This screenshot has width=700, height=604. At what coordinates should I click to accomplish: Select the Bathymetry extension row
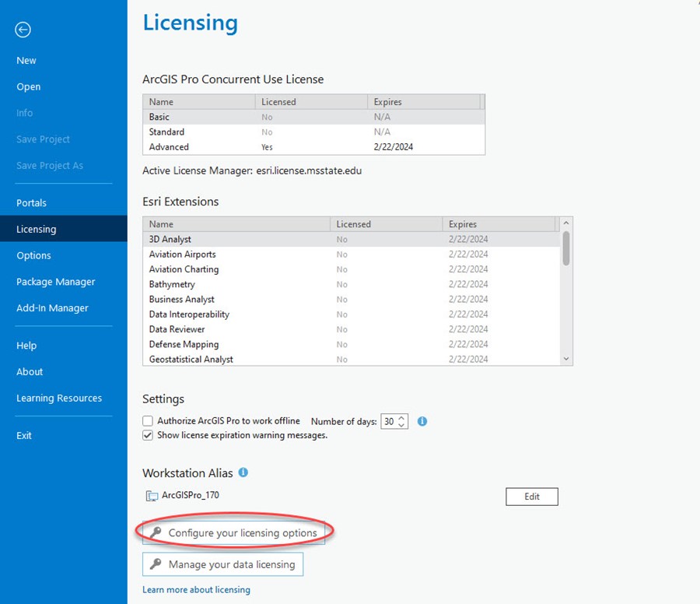pyautogui.click(x=352, y=284)
